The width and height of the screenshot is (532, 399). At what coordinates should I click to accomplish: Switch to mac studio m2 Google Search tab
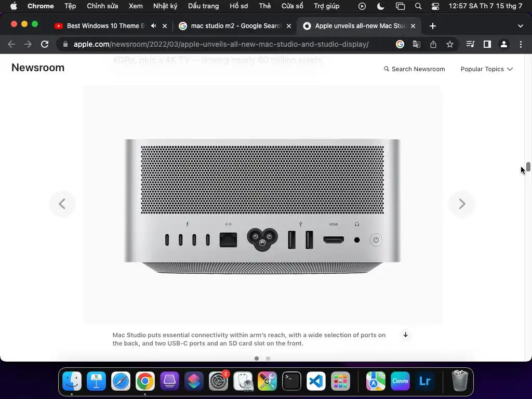[x=236, y=26]
